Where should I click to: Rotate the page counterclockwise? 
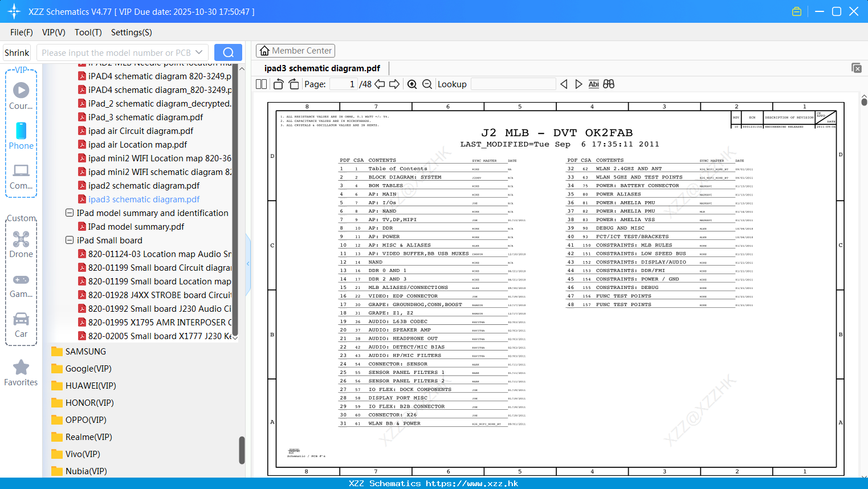(x=279, y=84)
